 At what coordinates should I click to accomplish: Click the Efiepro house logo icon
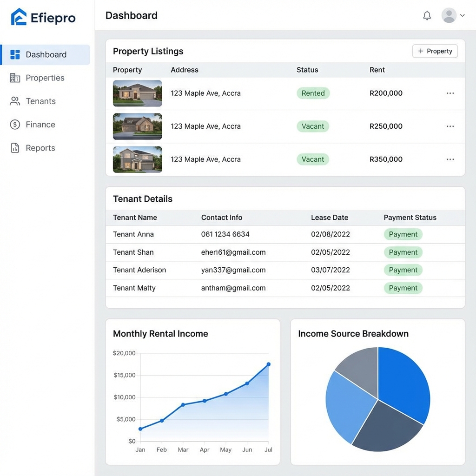pyautogui.click(x=19, y=17)
